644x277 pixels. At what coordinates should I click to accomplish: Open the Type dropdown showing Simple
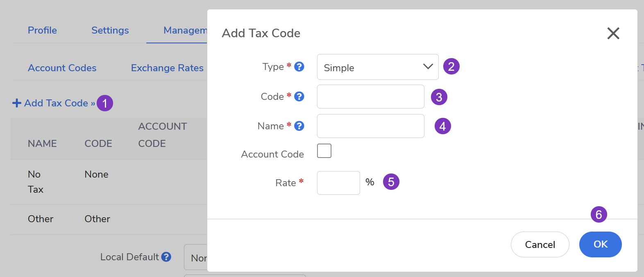tap(377, 67)
